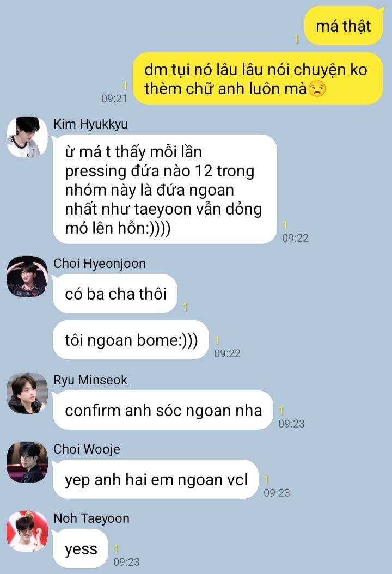Tap the 'có ba cha thôi' bubble

coord(115,294)
